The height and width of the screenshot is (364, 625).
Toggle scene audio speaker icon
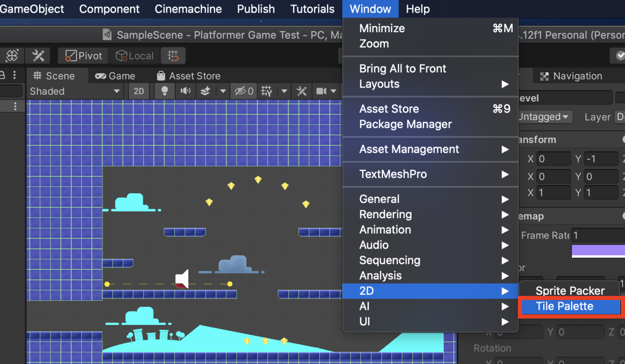(x=185, y=91)
